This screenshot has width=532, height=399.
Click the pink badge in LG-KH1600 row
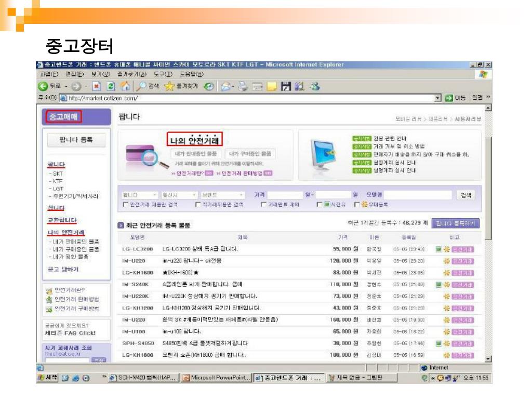[x=463, y=273]
